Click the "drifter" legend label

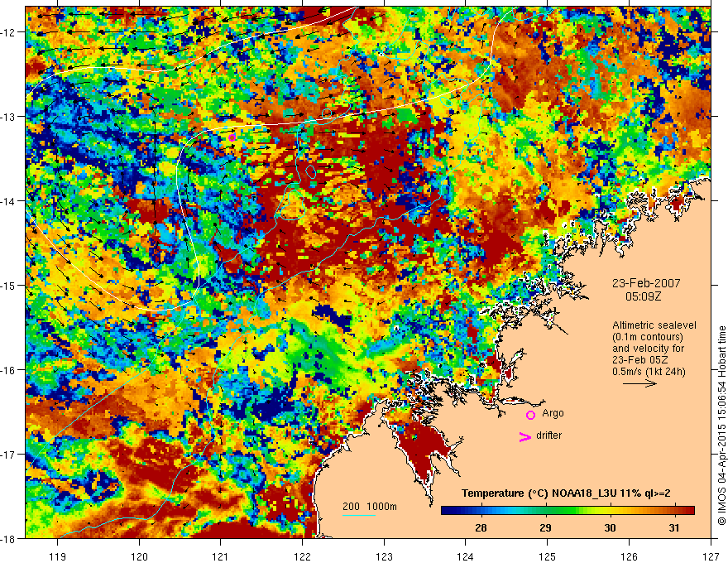548,435
